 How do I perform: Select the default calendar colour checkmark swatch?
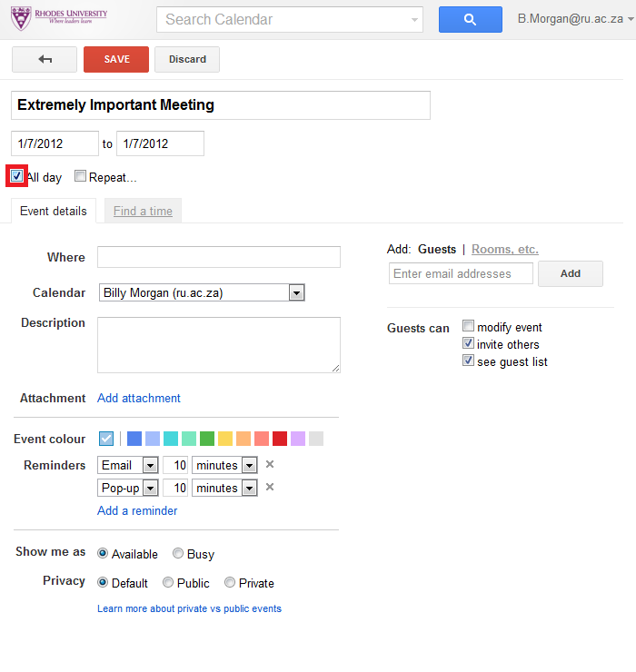point(106,439)
